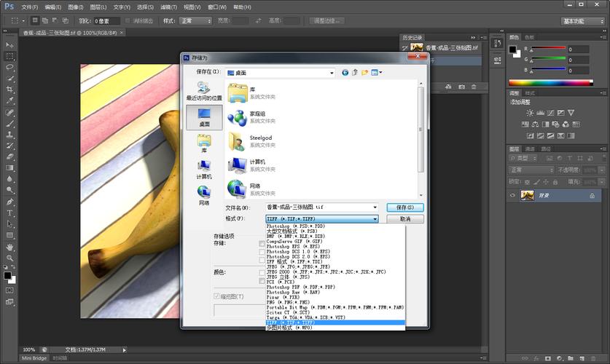Pick the Type (T) tool
The height and width of the screenshot is (364, 610).
pos(10,213)
